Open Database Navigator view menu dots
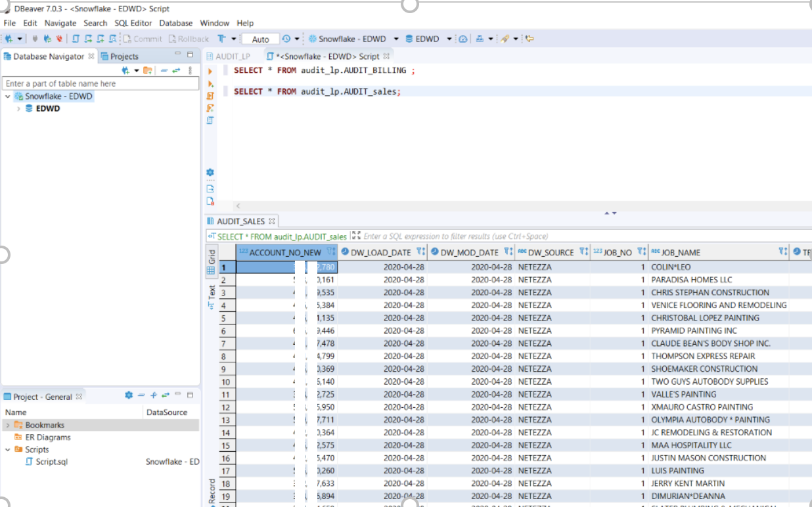This screenshot has width=812, height=507. (x=191, y=70)
